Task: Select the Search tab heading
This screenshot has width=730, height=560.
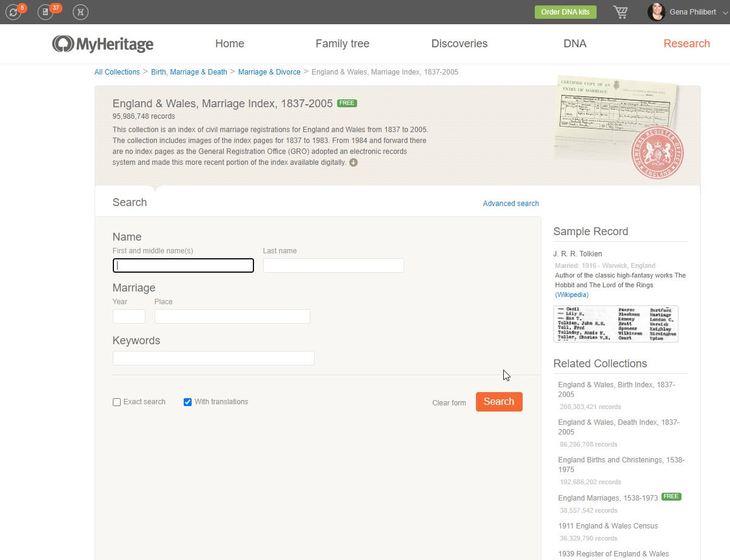Action: point(130,202)
